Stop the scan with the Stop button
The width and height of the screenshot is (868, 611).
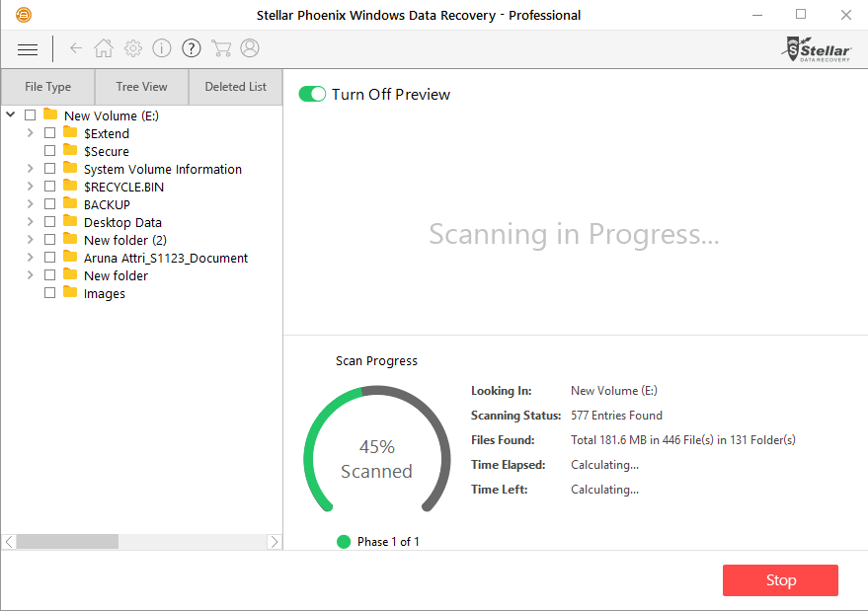[780, 580]
